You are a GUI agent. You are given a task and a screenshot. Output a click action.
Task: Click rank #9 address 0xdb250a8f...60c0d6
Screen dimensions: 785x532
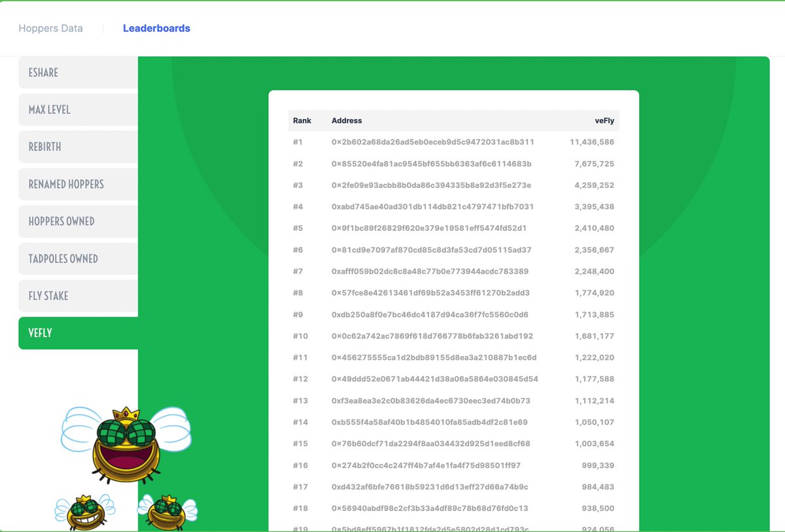click(430, 315)
